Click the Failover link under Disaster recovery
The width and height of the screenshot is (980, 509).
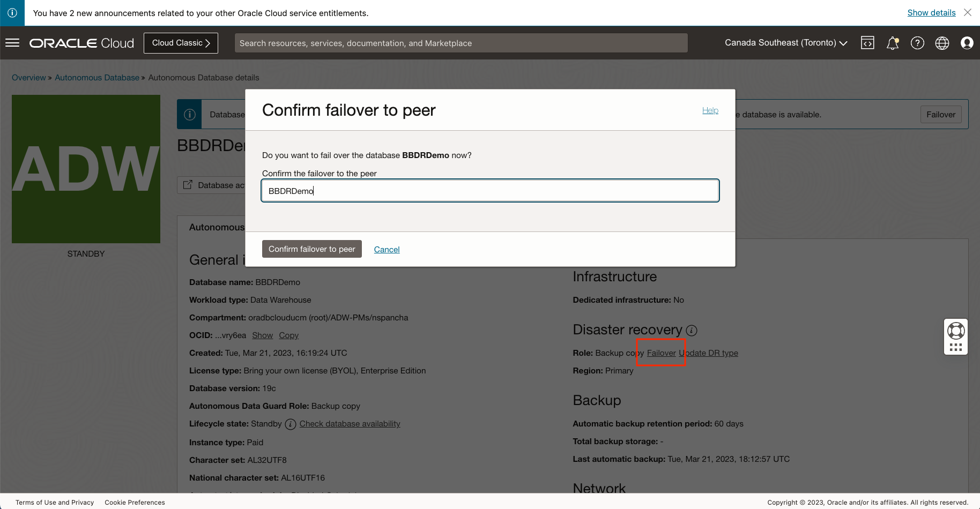click(x=662, y=353)
